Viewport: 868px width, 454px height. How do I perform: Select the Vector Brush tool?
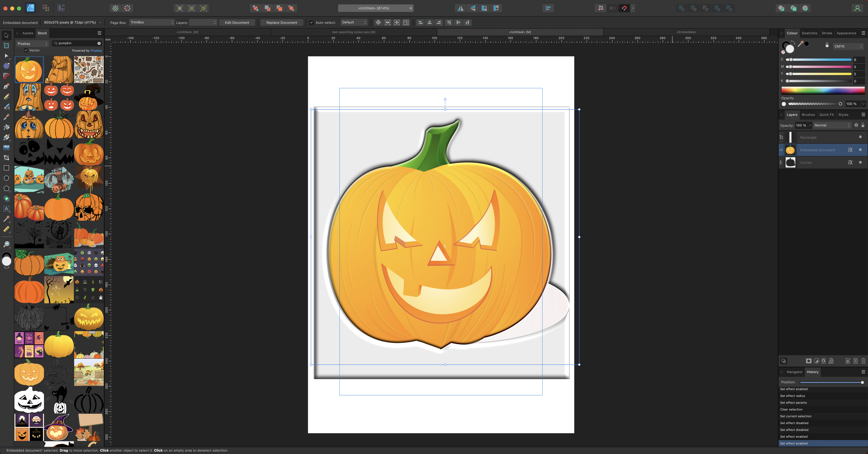tap(6, 107)
